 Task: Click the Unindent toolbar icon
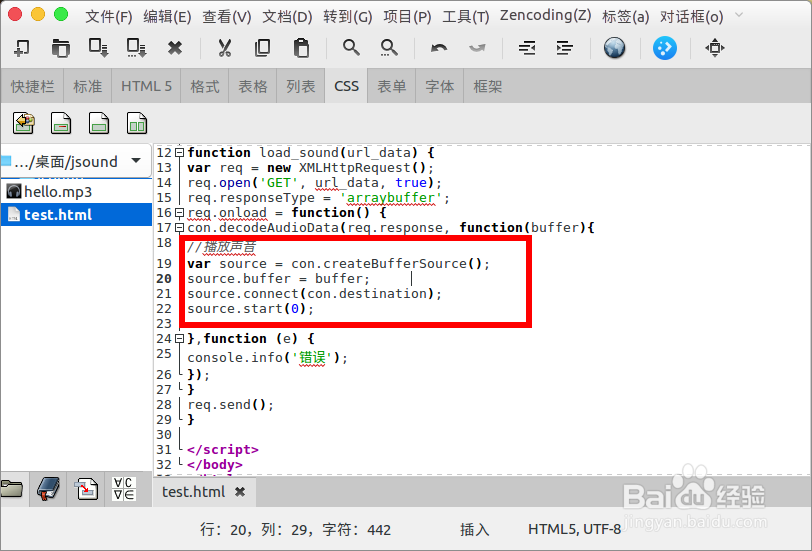[527, 48]
